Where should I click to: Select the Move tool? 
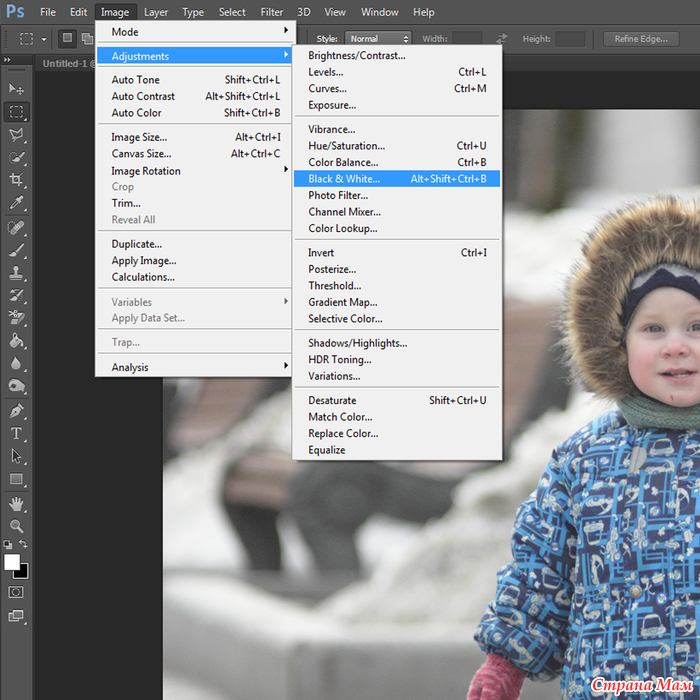[16, 89]
